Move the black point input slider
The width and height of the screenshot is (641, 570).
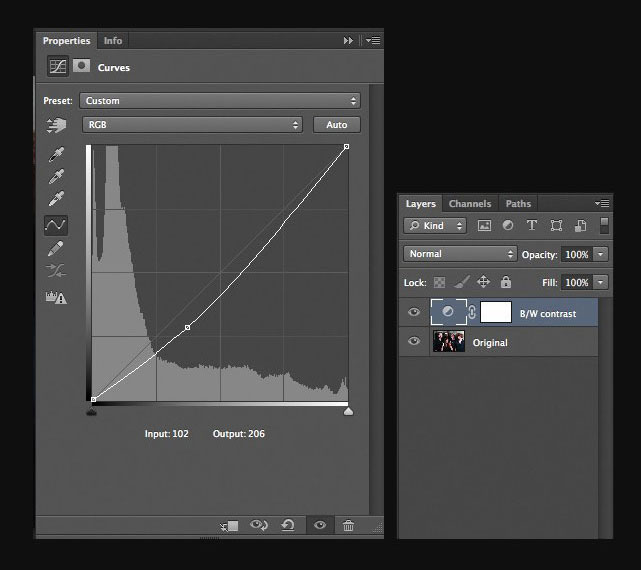pyautogui.click(x=92, y=412)
